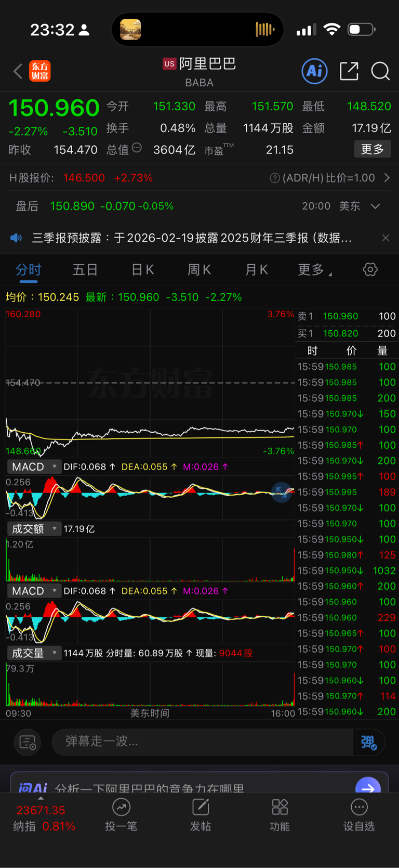Tap the 均价 150.245 label
Screen dimensions: 399x868
pos(42,297)
